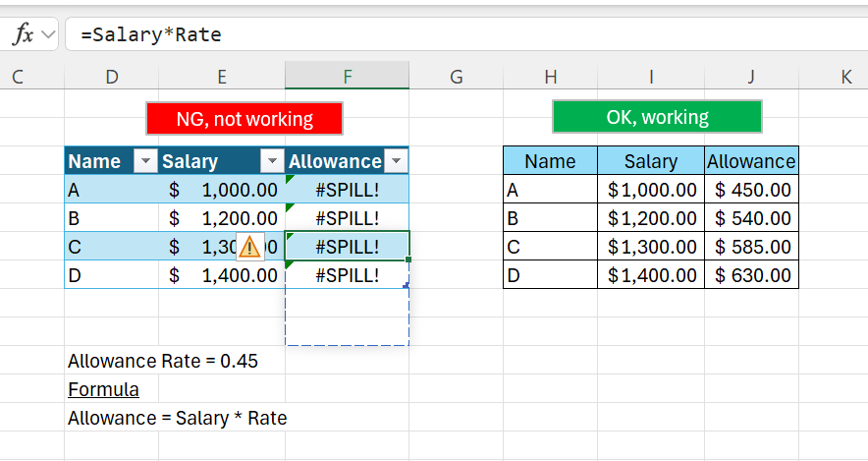This screenshot has width=868, height=461.
Task: Select the salary cell $ 1,400.00 in left table
Action: (x=222, y=275)
